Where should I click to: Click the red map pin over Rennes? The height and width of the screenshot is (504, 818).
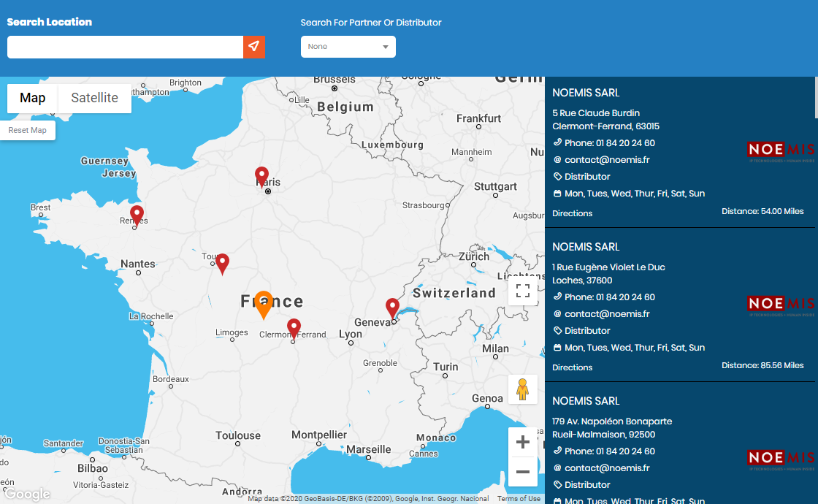(x=137, y=215)
